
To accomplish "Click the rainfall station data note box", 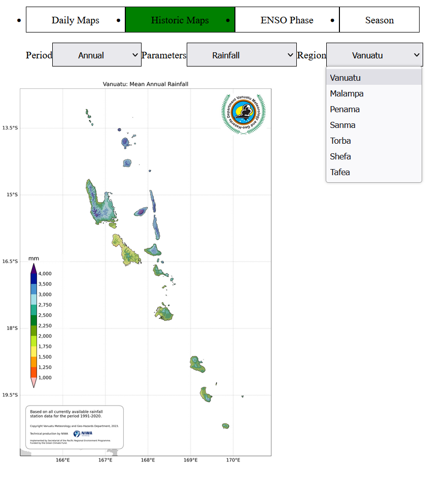I will 74,427.
